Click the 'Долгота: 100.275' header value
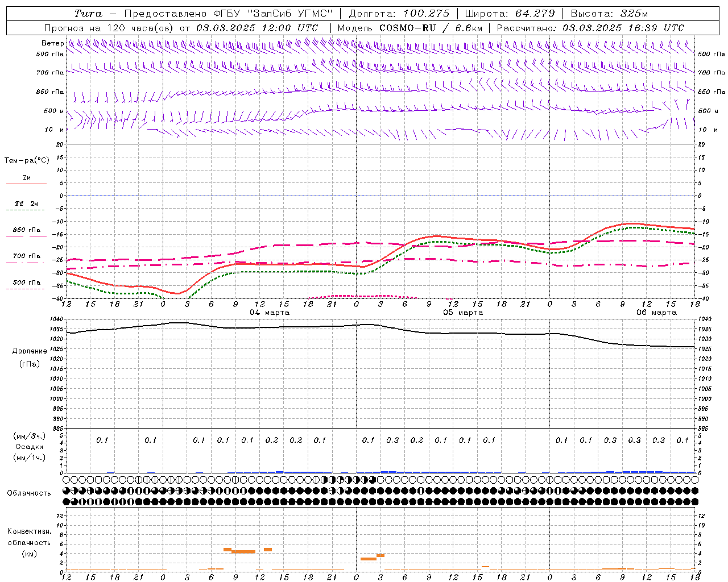 399,14
